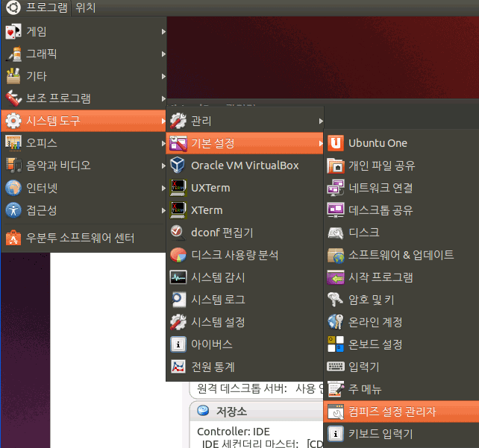Expand 음악과 비디오 submenu arrow
The image size is (479, 448).
pyautogui.click(x=163, y=165)
